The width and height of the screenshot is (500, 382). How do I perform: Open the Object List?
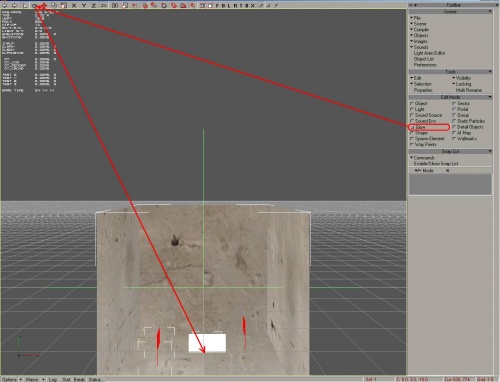(424, 59)
